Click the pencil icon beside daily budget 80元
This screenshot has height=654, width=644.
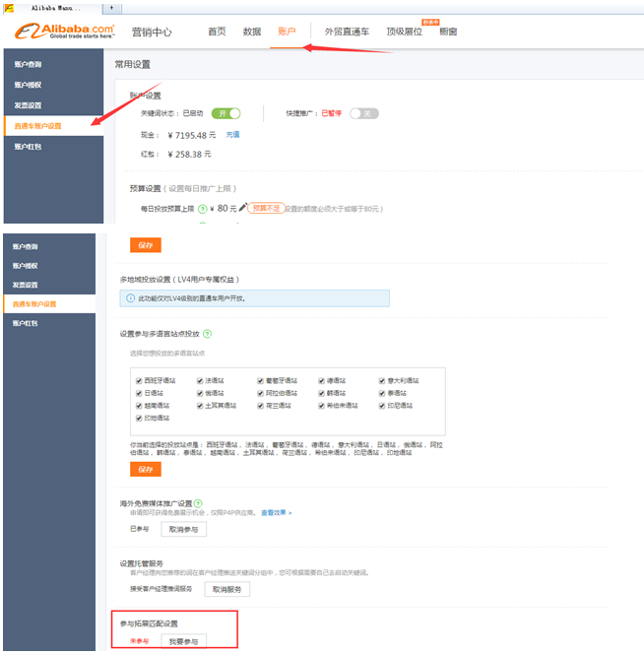click(x=242, y=208)
